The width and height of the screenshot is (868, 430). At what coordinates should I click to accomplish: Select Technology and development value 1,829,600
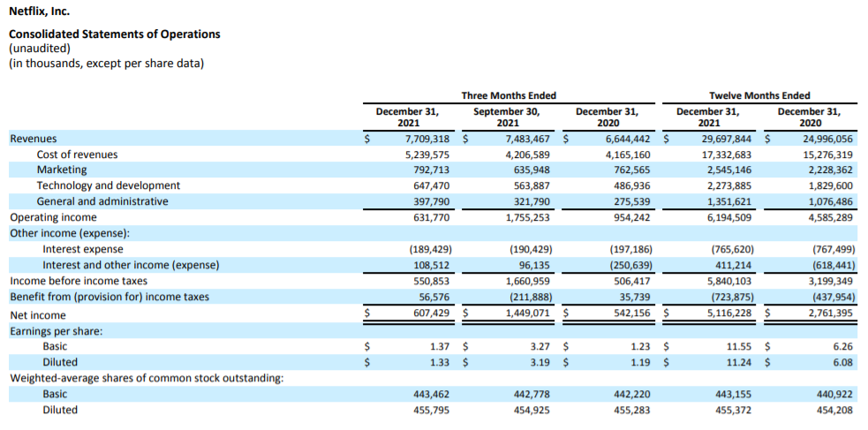[x=831, y=185]
